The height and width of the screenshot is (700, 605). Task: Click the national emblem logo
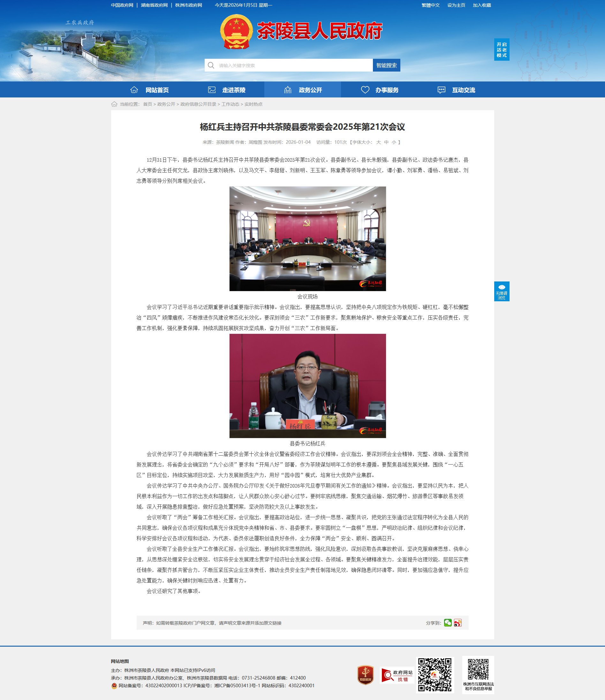[236, 31]
